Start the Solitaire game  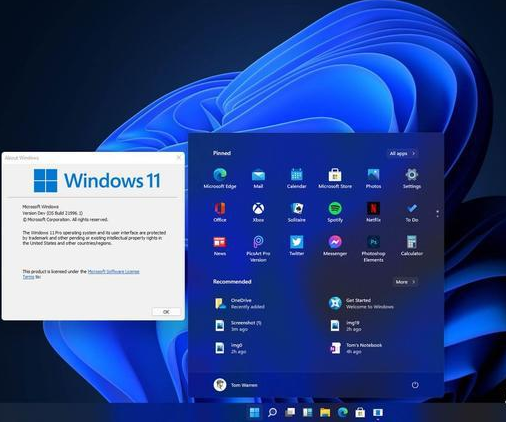click(x=296, y=212)
